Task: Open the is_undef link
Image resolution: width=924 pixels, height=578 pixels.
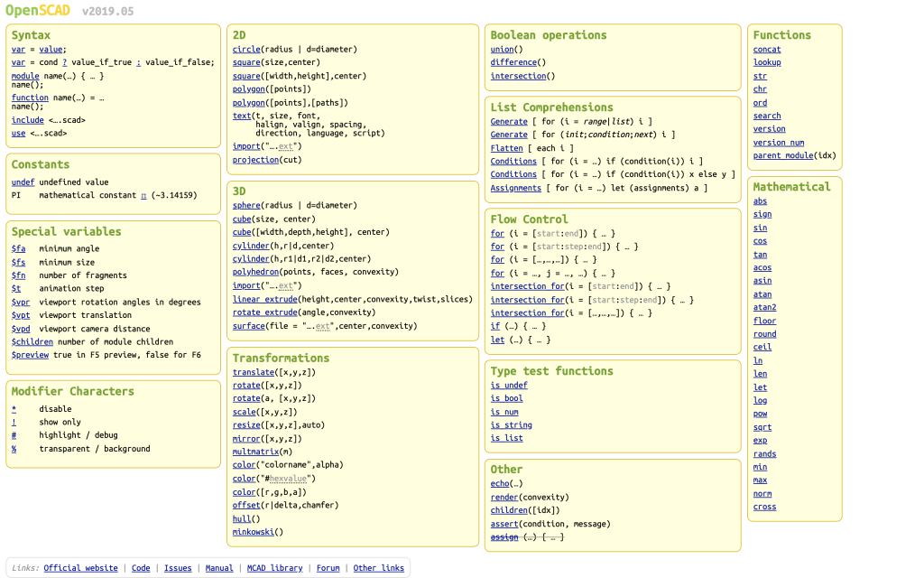Action: tap(509, 385)
